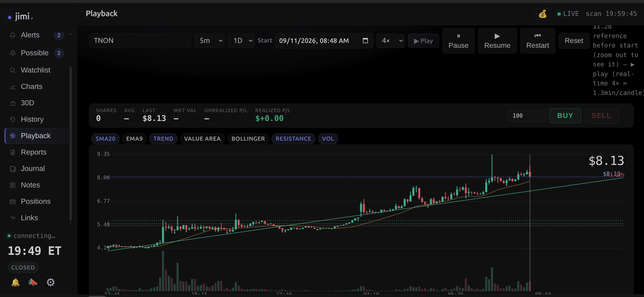Image resolution: width=644 pixels, height=297 pixels.
Task: Click the jimi logo
Action: [20, 16]
